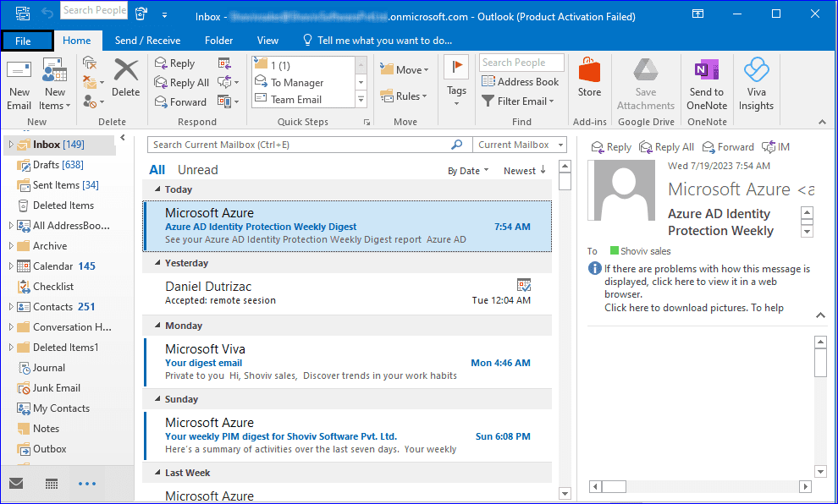Show All messages filter
The width and height of the screenshot is (838, 504).
click(157, 170)
